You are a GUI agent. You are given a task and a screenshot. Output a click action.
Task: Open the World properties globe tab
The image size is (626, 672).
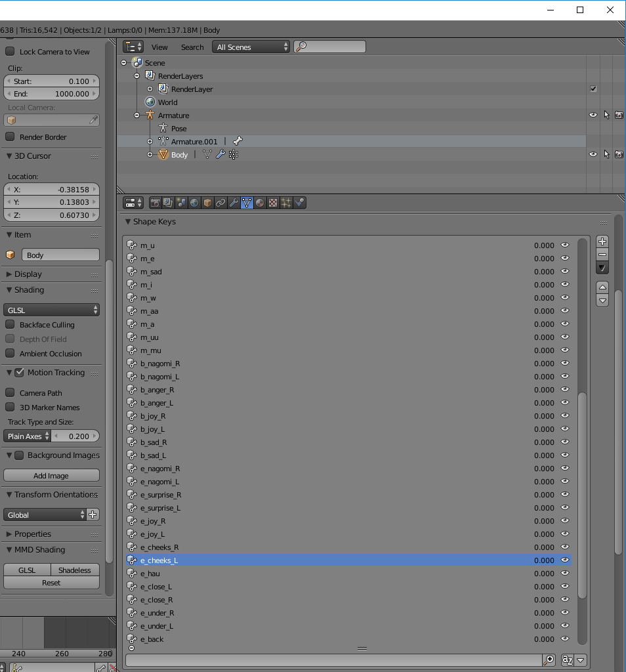pyautogui.click(x=195, y=203)
